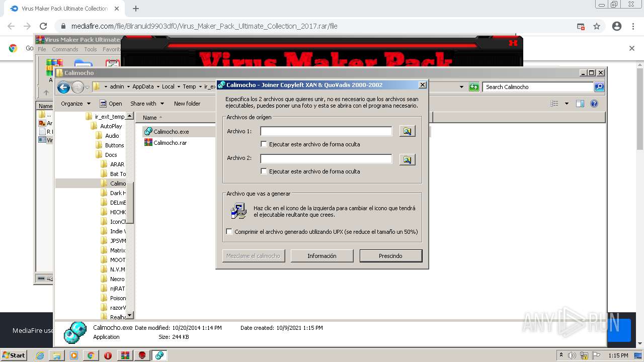Select the Virus Maker Pack Chrome tab
The height and width of the screenshot is (362, 644).
64,9
